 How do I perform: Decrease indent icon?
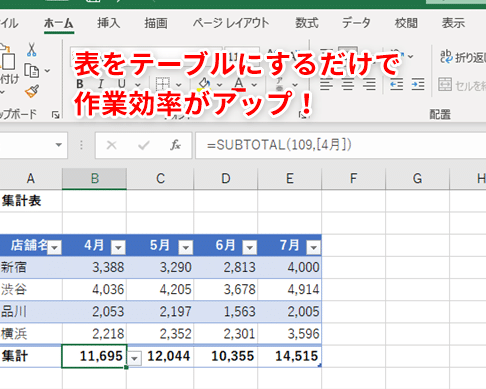(x=397, y=84)
